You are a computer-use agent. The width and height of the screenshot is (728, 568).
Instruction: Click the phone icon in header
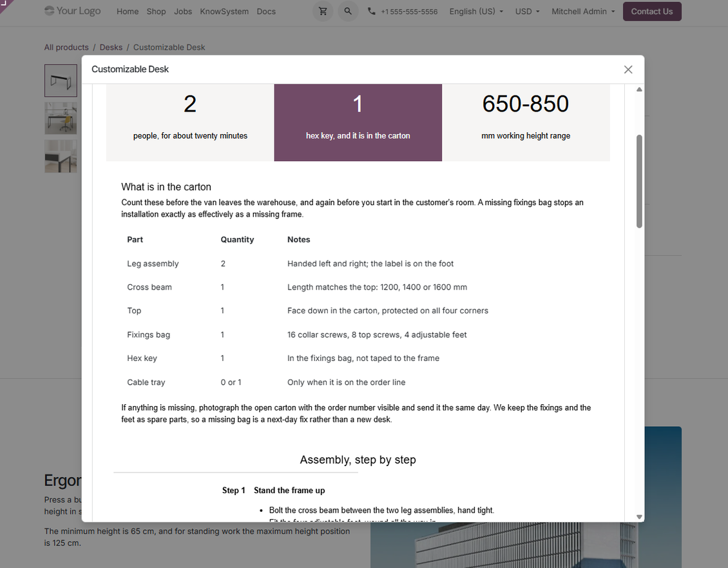[x=372, y=11]
